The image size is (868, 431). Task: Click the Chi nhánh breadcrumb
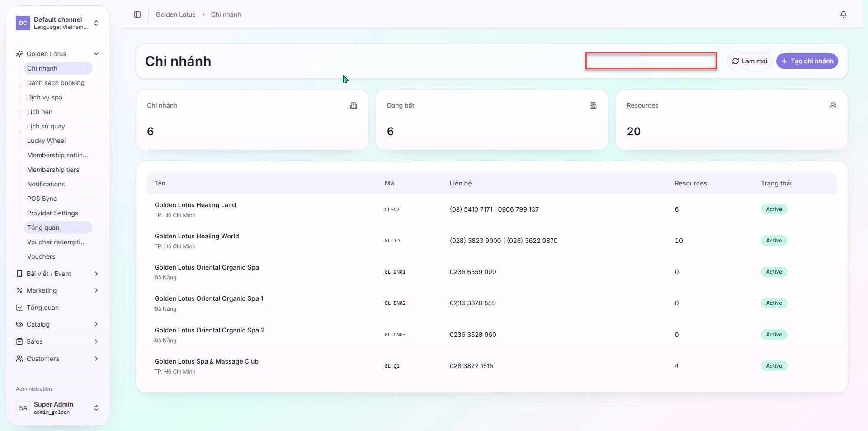click(226, 14)
